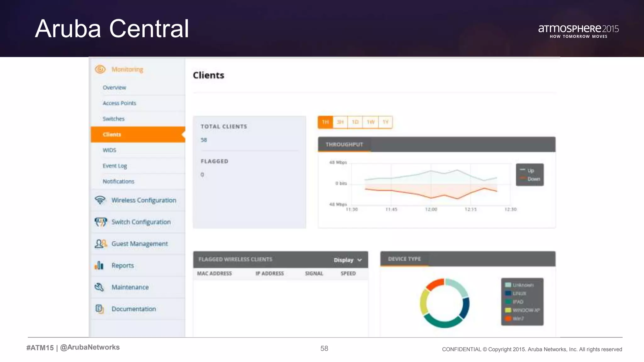Select the 1D time range
Image resolution: width=644 pixels, height=362 pixels.
pyautogui.click(x=355, y=122)
